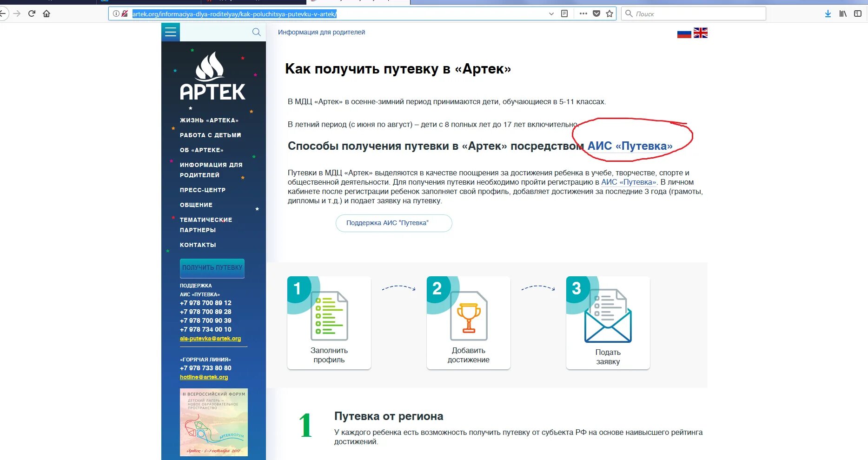Click the hotline number +7 978 733 80 80
The width and height of the screenshot is (868, 460).
205,368
